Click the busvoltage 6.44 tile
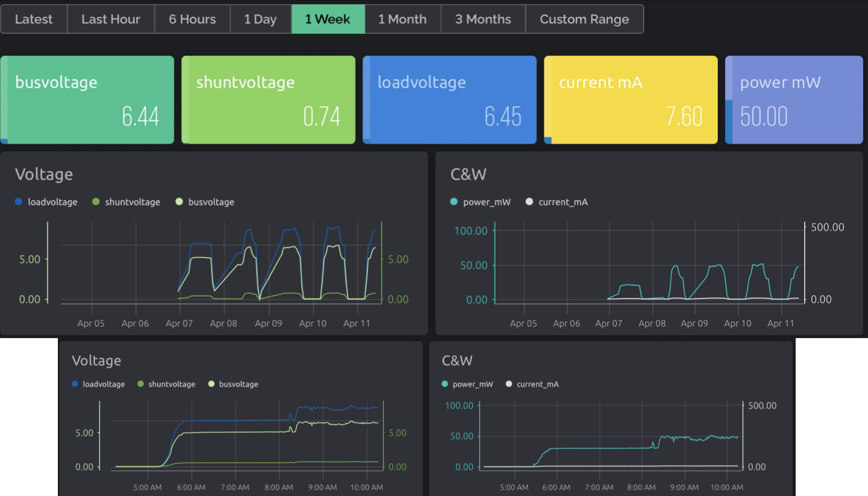 point(87,100)
